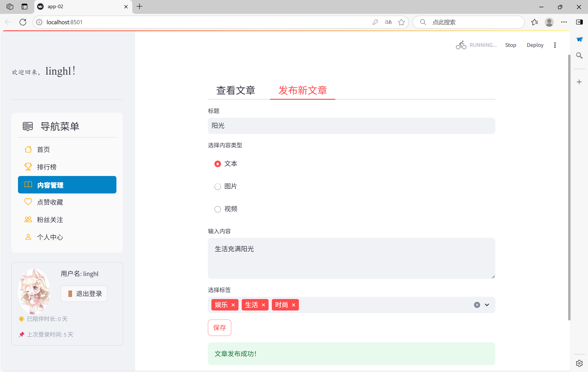Click the 退出登录 button
The height and width of the screenshot is (372, 588).
(x=84, y=294)
